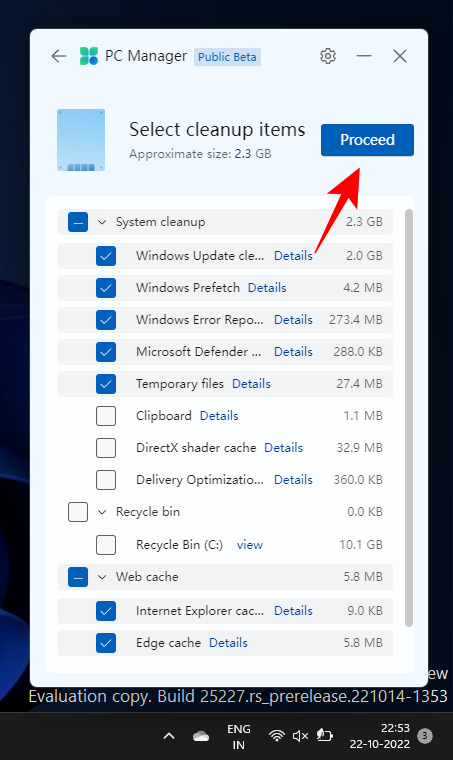The image size is (453, 760).
Task: Check the Recycle bin group checkbox
Action: coord(78,512)
